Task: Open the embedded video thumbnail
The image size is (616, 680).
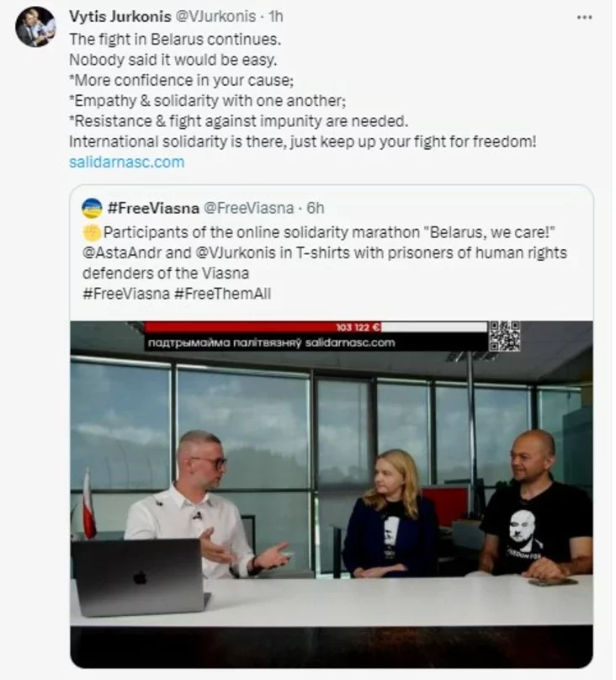Action: (332, 494)
